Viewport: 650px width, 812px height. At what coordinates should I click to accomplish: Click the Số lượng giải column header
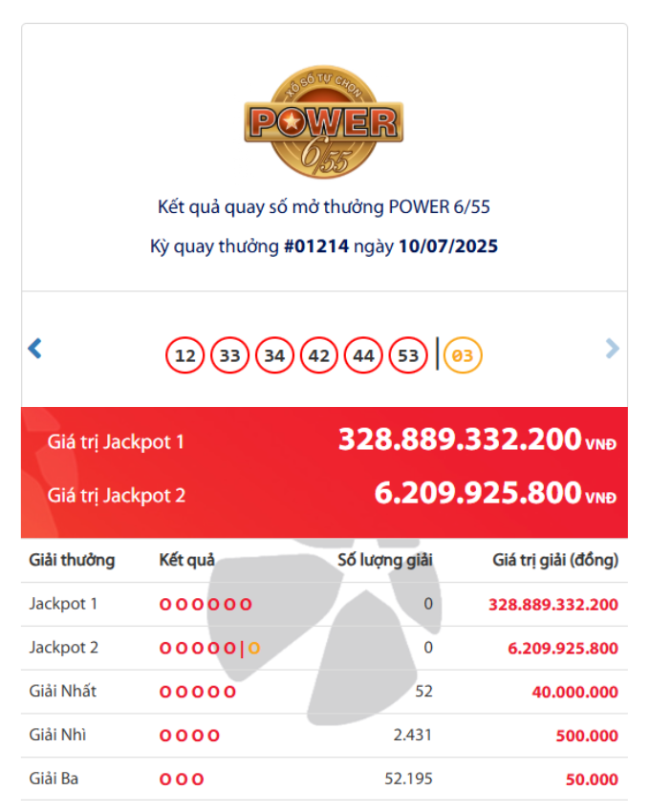(385, 560)
